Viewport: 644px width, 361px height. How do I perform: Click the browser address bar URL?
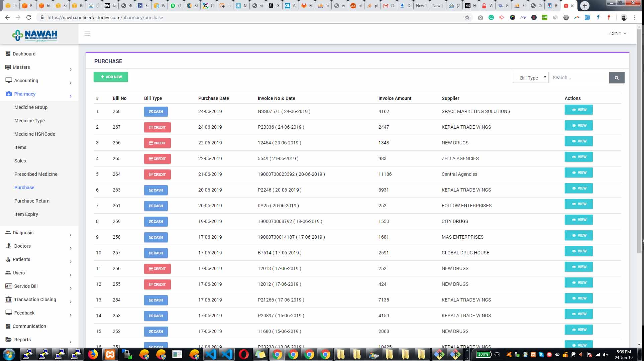click(105, 17)
